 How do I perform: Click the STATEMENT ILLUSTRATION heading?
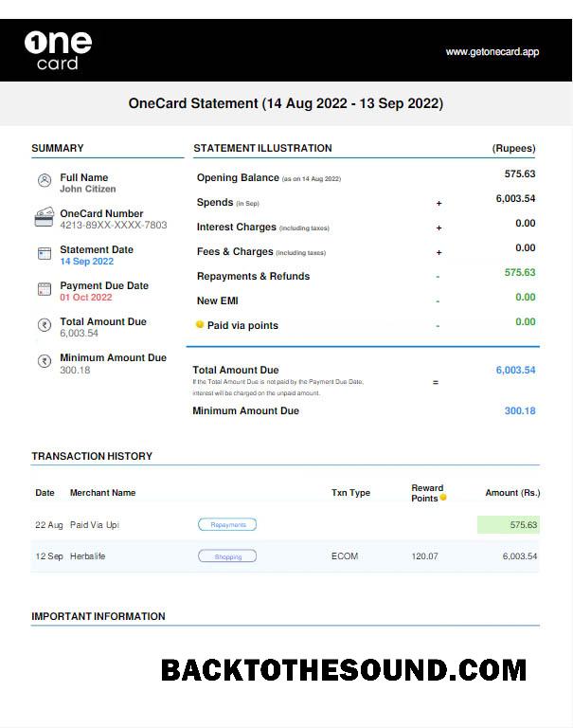pyautogui.click(x=262, y=148)
